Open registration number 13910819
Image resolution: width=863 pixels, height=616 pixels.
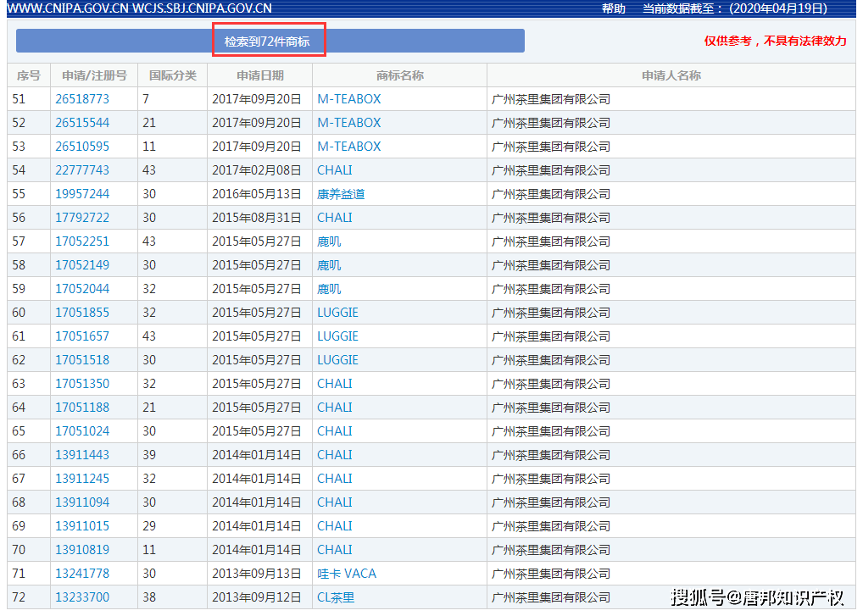[82, 549]
